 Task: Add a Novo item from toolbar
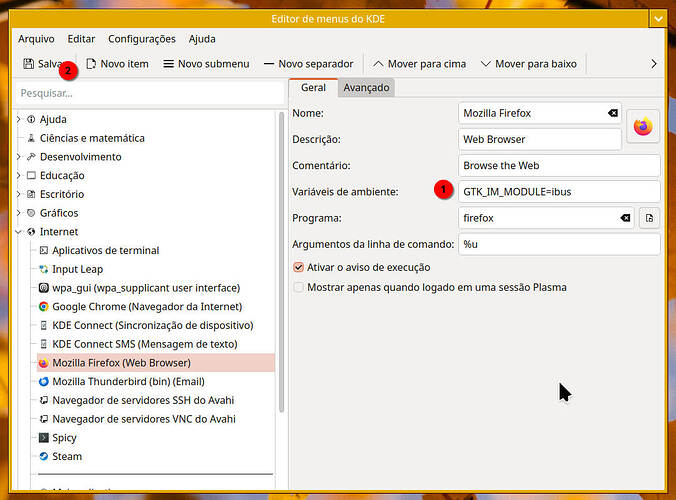point(117,64)
